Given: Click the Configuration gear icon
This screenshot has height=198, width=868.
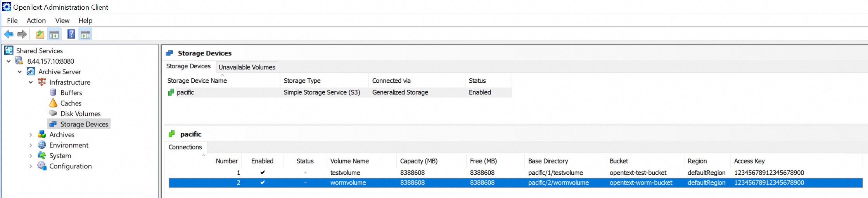Looking at the screenshot, I should click(42, 166).
